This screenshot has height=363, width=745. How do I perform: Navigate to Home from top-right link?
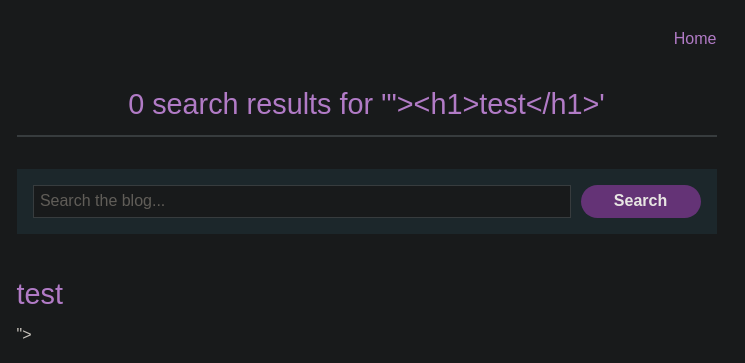695,38
